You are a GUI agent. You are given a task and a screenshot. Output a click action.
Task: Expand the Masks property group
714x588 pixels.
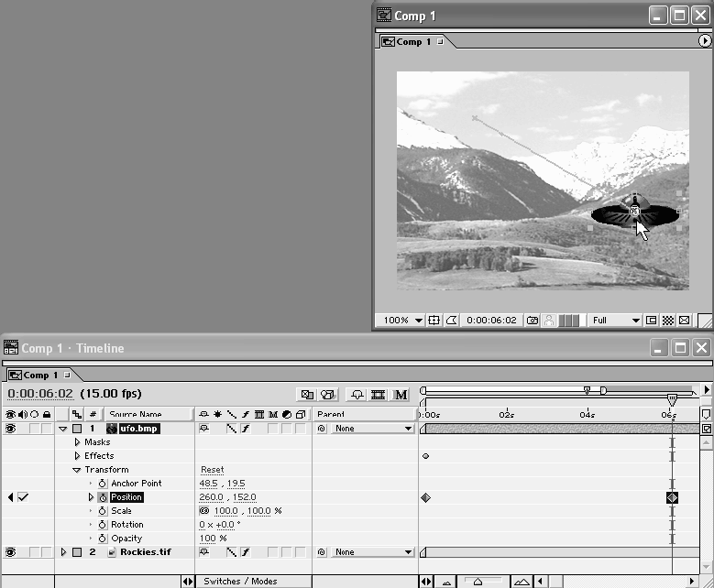(x=77, y=442)
